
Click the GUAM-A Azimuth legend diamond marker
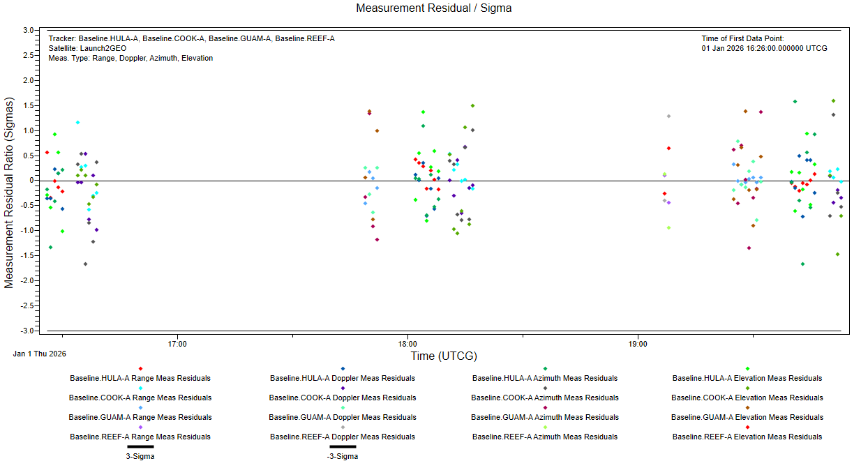point(545,407)
